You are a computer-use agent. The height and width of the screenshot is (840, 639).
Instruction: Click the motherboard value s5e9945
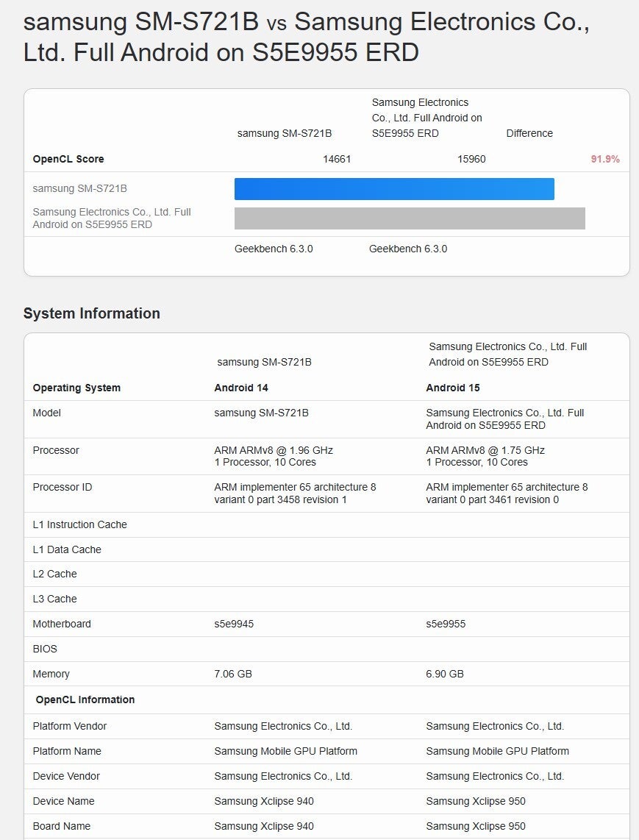(234, 624)
